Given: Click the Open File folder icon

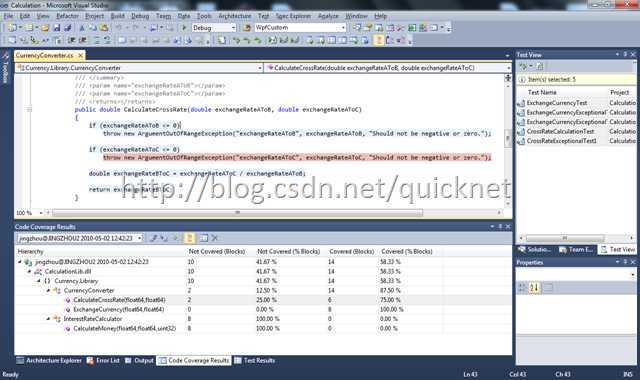Looking at the screenshot, I should coord(45,28).
